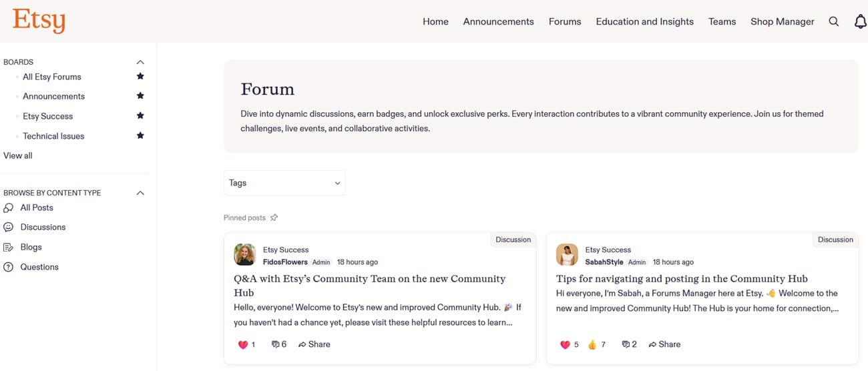Click Etsy Success label on SabahStyle post
The image size is (868, 371).
[608, 250]
